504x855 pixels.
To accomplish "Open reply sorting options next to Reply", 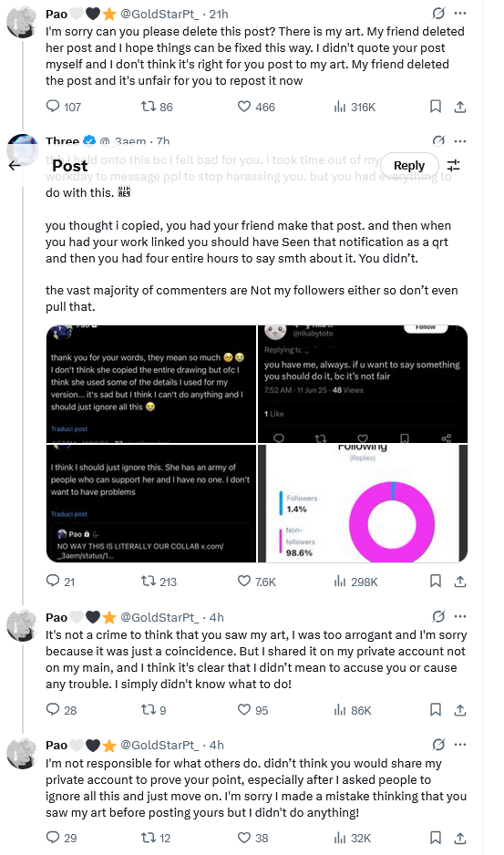I will (x=453, y=165).
